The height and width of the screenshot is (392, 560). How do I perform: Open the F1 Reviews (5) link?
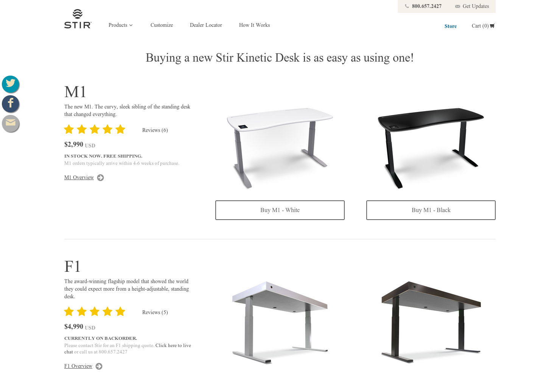(155, 312)
